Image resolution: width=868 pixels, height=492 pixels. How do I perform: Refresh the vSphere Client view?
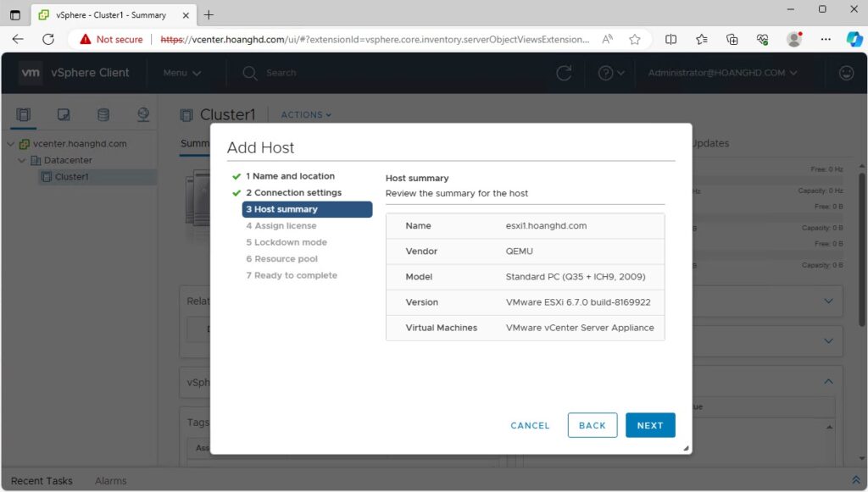[x=564, y=73]
